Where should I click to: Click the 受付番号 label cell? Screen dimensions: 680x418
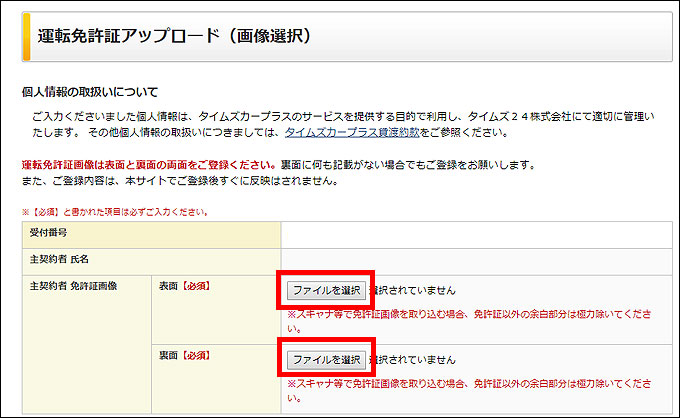[x=151, y=235]
